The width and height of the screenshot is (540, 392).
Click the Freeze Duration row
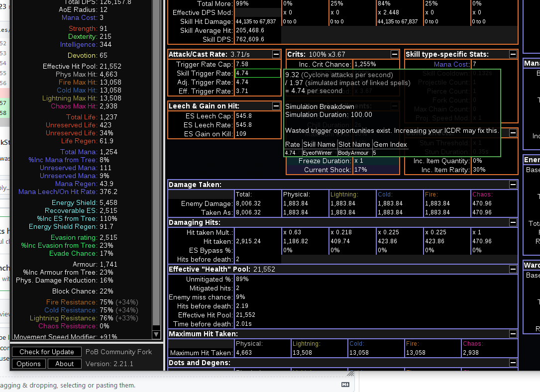[343, 161]
